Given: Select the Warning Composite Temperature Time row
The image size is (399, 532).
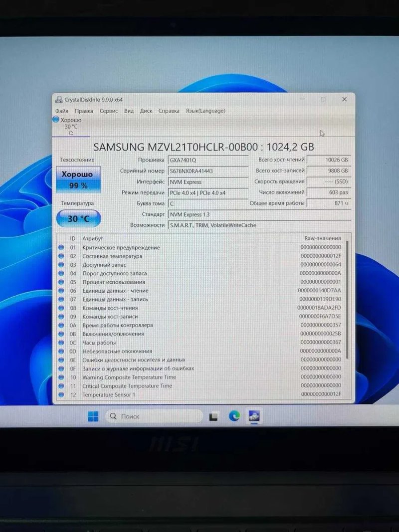Looking at the screenshot, I should click(x=200, y=377).
